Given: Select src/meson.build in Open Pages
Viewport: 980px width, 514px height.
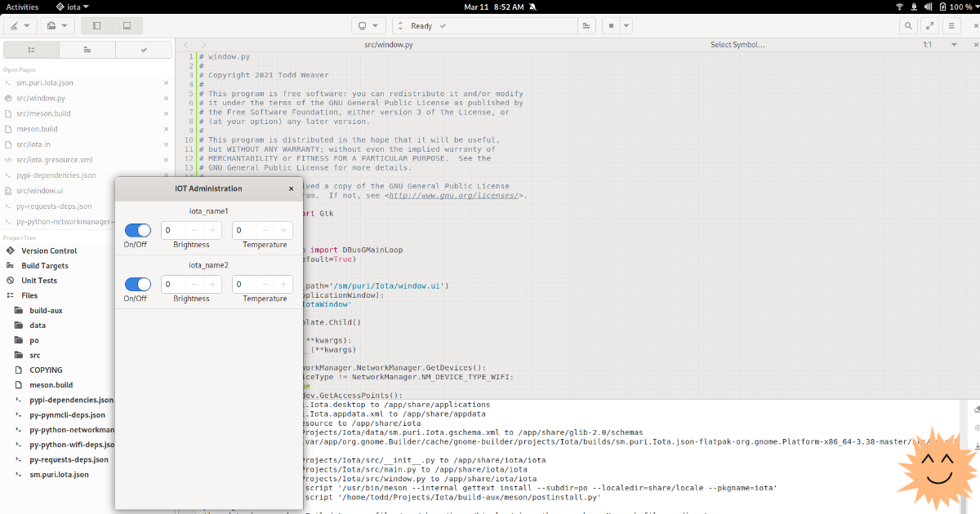Looking at the screenshot, I should pos(43,113).
